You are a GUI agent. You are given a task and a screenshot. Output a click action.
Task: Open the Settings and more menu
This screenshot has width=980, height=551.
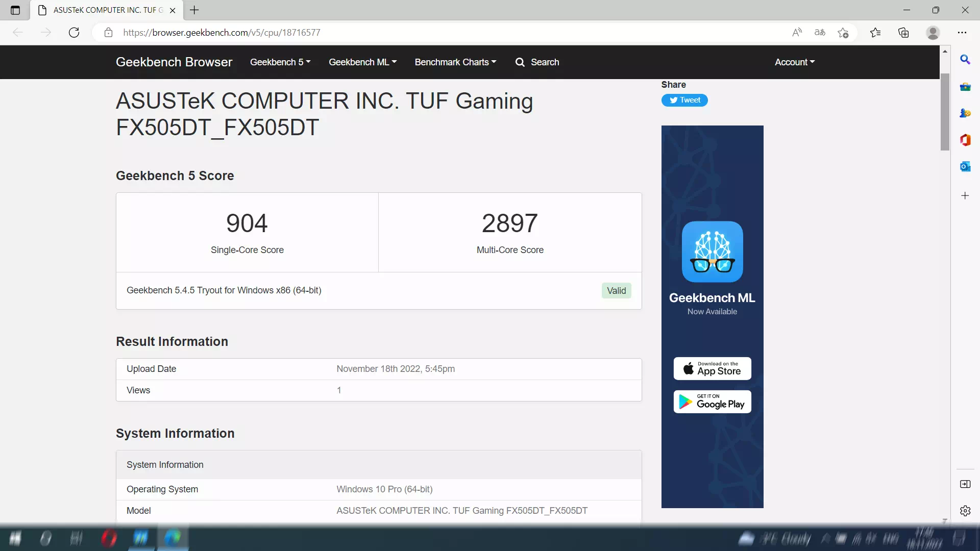[963, 32]
